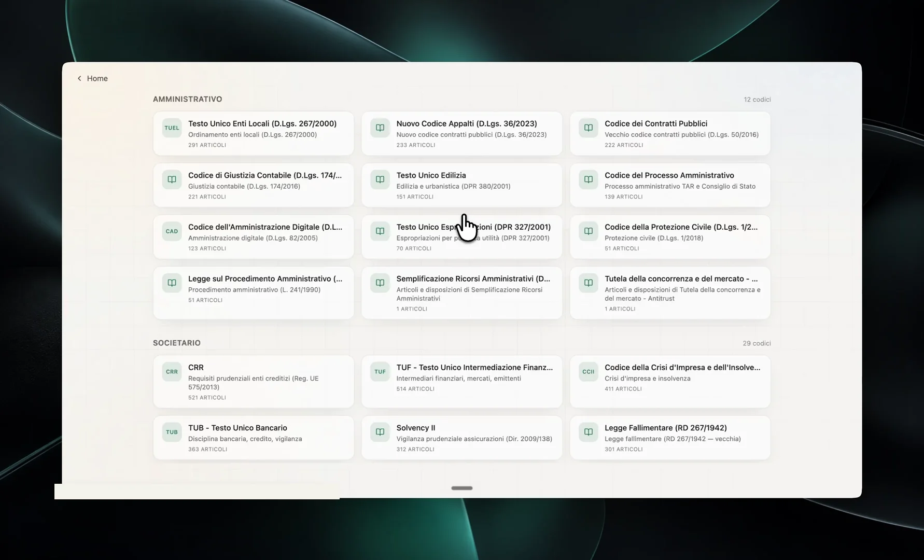The width and height of the screenshot is (924, 560).
Task: Select the Codice dei Contratti Pubblici book icon
Action: coord(589,128)
